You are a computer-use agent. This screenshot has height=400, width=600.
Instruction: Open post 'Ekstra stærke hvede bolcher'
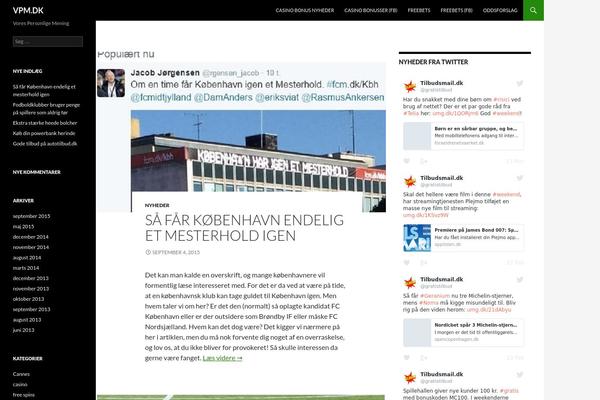pyautogui.click(x=45, y=123)
